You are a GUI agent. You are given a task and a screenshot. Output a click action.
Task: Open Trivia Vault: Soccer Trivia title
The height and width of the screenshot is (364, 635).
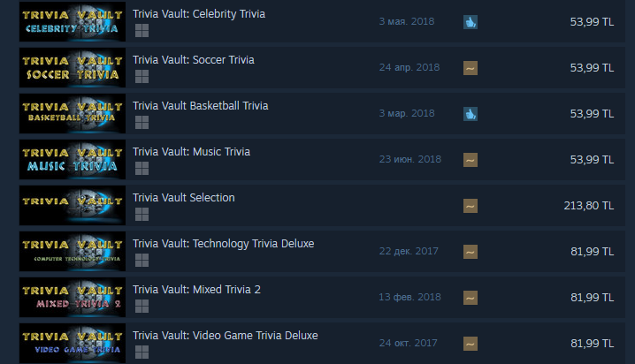[194, 60]
